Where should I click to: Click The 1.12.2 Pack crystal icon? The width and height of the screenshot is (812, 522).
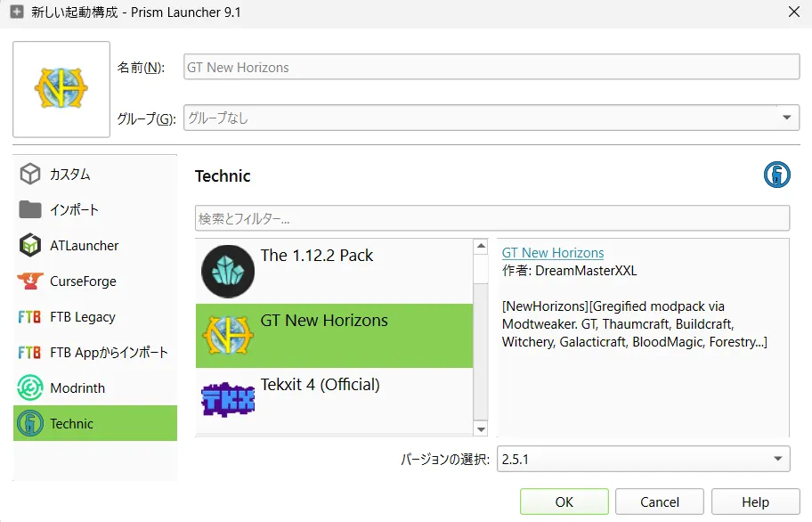(x=228, y=271)
